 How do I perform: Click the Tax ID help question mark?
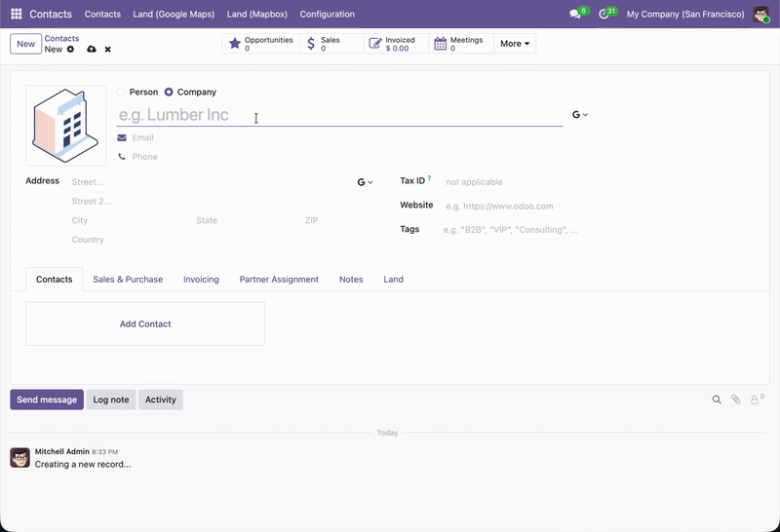tap(429, 177)
